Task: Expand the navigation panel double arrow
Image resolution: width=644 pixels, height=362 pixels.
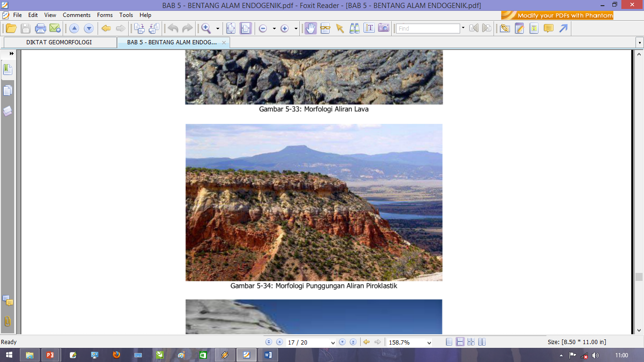Action: tap(12, 54)
